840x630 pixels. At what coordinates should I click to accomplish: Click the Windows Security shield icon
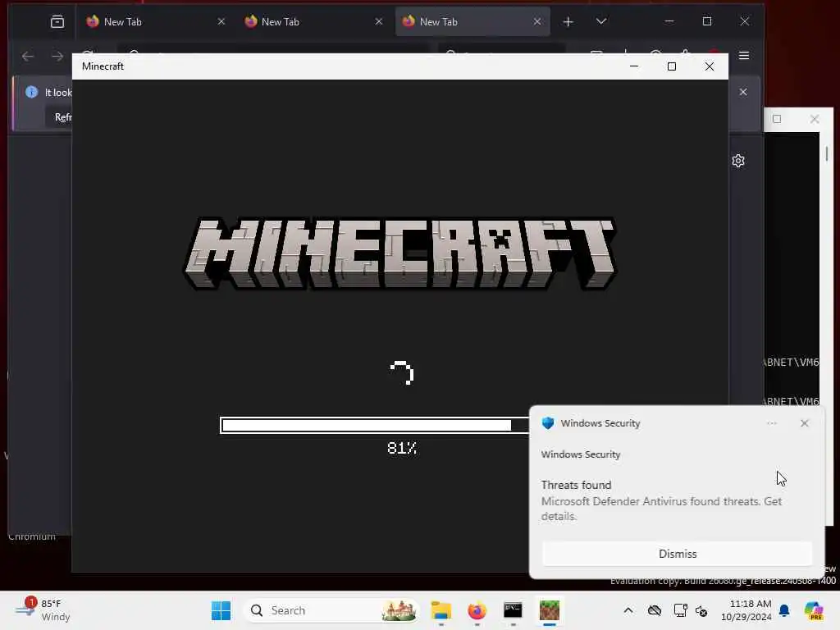(x=547, y=423)
